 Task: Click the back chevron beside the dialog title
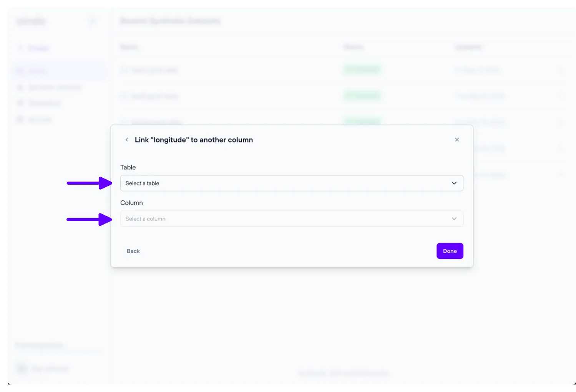pos(127,140)
